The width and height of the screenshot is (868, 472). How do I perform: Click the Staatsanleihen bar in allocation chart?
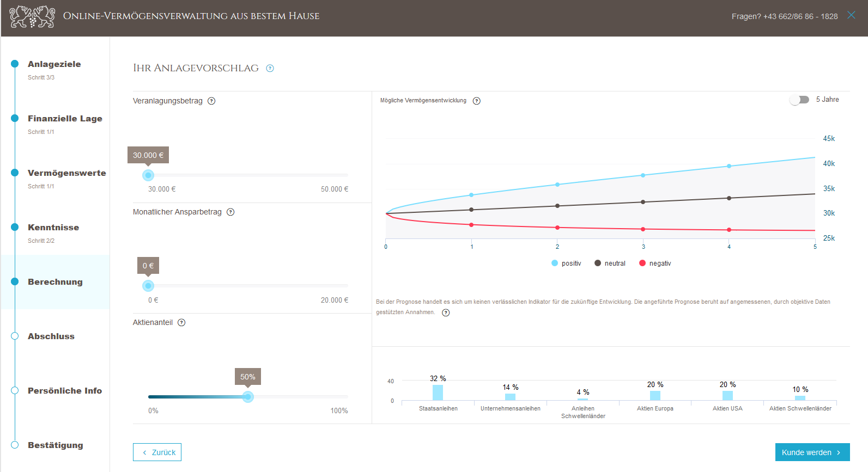click(x=438, y=393)
